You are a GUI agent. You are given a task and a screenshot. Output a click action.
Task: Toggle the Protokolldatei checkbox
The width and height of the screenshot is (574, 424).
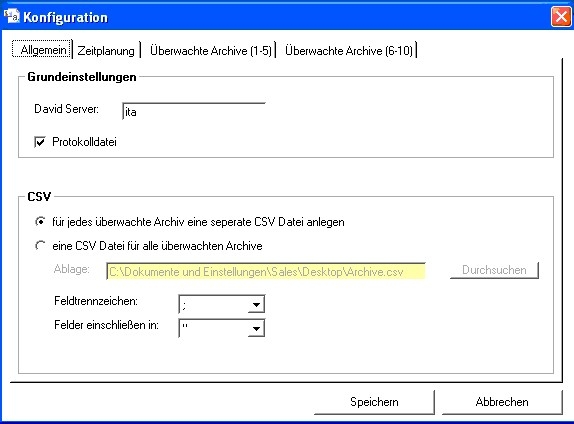tap(40, 142)
